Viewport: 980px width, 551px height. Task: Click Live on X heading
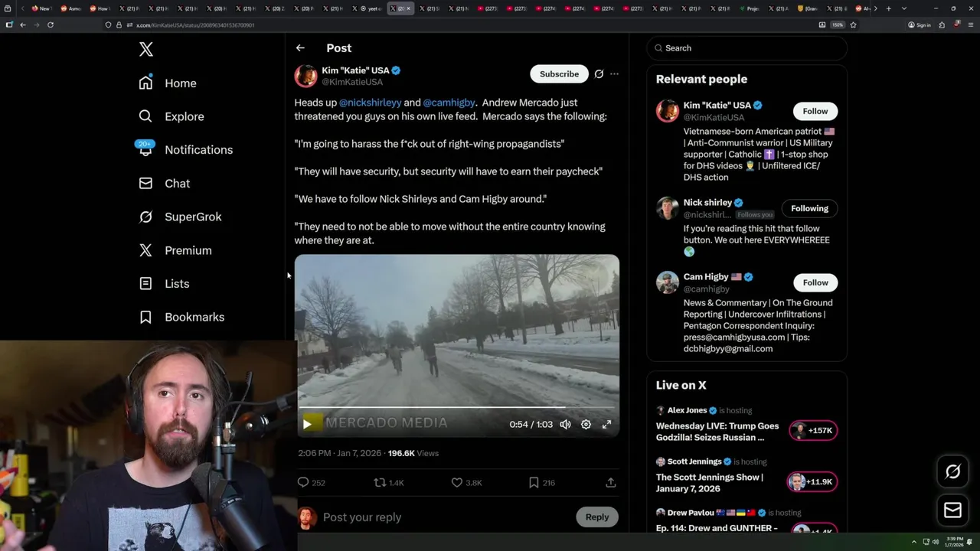coord(681,386)
